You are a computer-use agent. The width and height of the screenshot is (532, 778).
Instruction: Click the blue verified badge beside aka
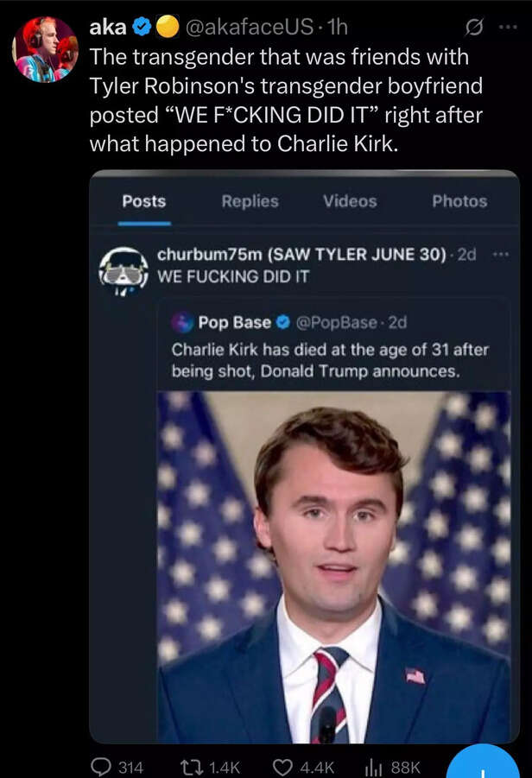(143, 28)
